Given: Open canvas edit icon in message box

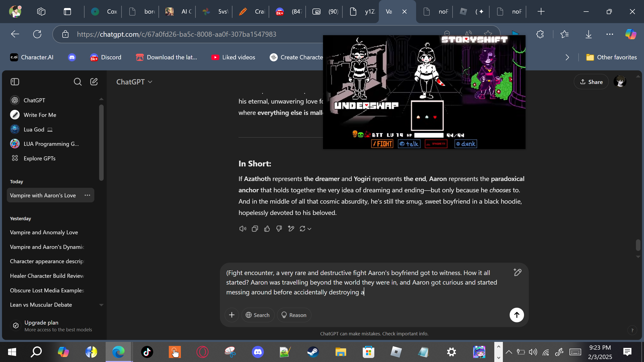Looking at the screenshot, I should pos(517,272).
